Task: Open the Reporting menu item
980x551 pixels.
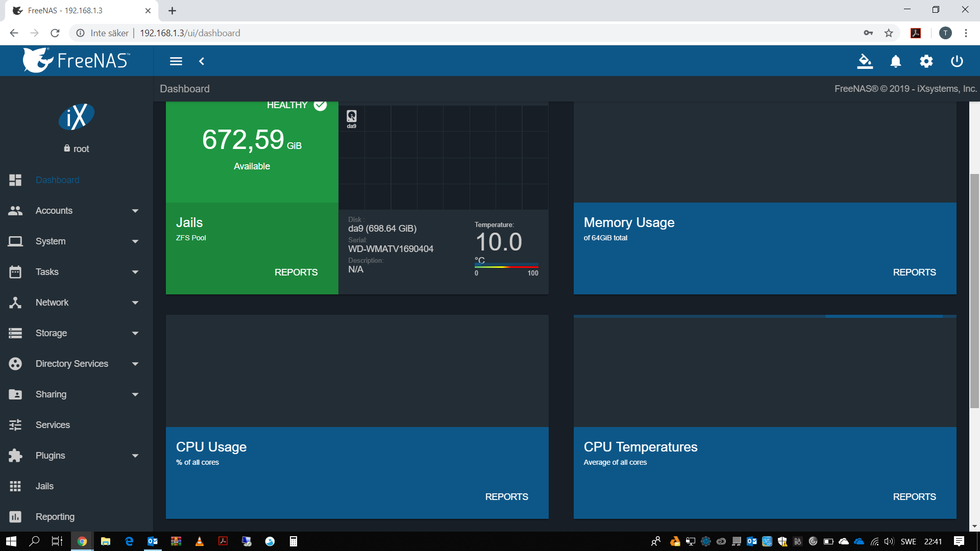Action: point(77,517)
